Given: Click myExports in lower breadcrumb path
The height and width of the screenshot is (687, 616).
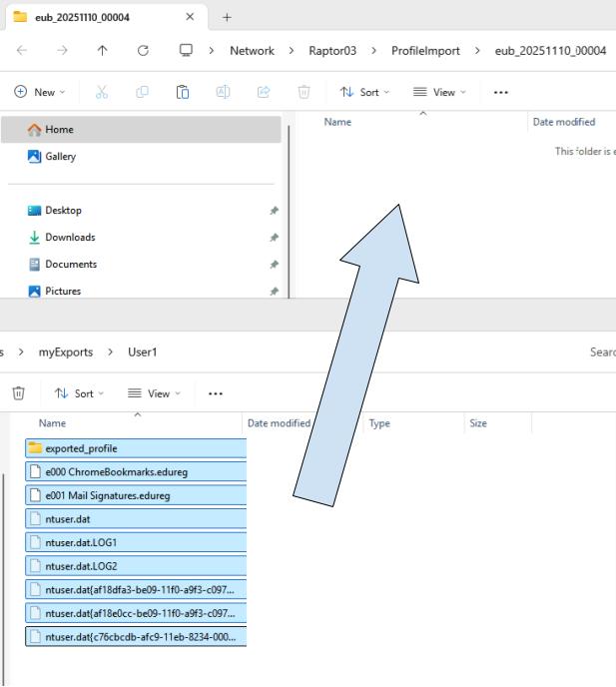Looking at the screenshot, I should 66,352.
